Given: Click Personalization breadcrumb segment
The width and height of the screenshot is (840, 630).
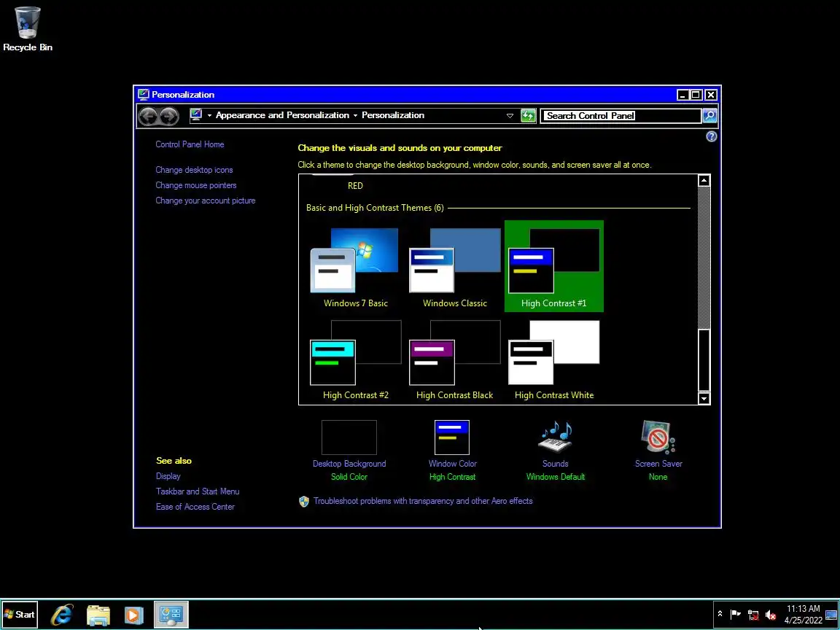Looking at the screenshot, I should coord(393,115).
